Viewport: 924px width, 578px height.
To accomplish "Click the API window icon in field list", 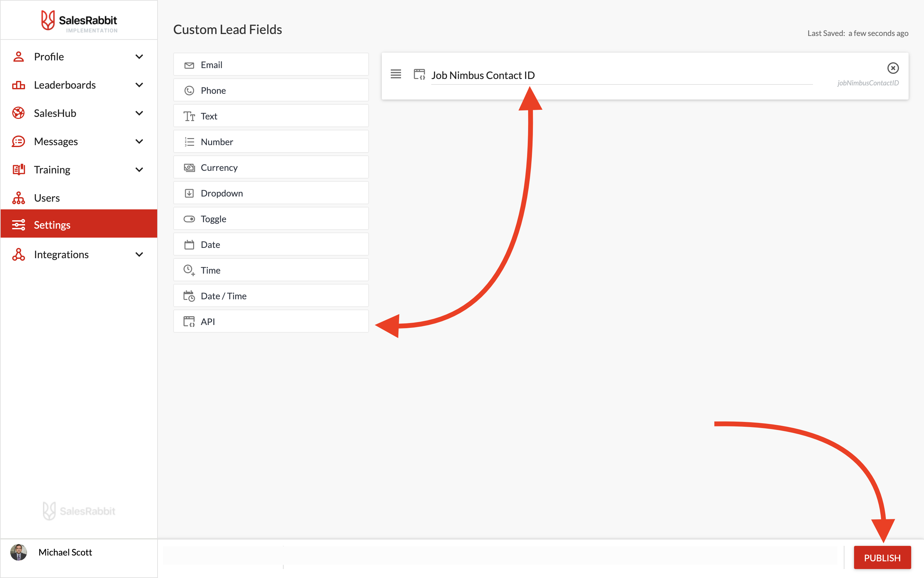I will click(189, 321).
